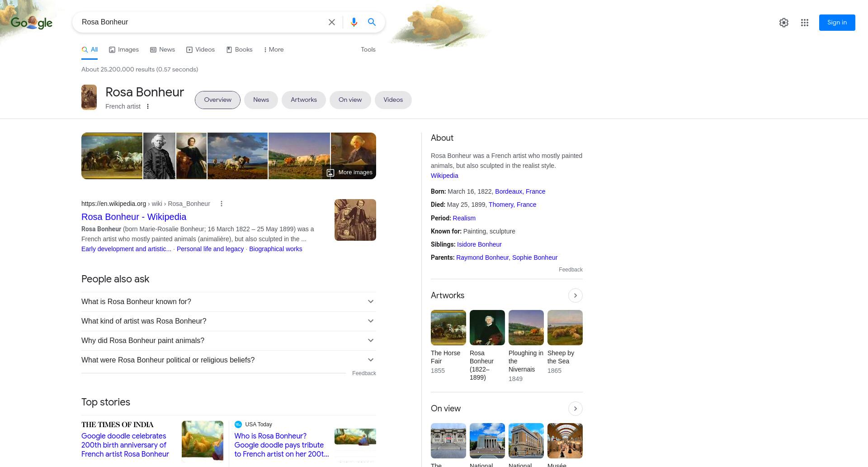
Task: Select the On view chip
Action: [x=350, y=100]
